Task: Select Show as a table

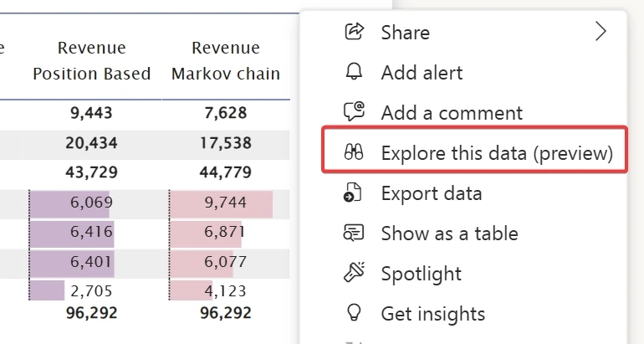Action: 449,234
